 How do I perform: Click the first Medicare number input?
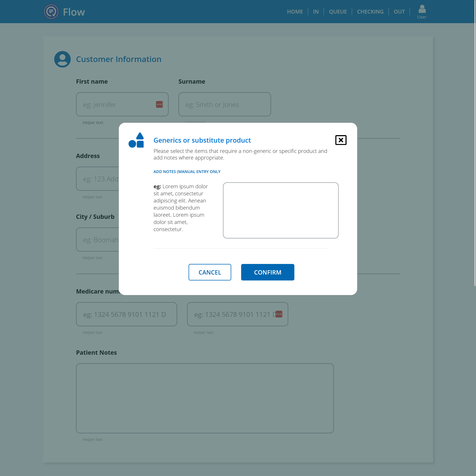[126, 314]
